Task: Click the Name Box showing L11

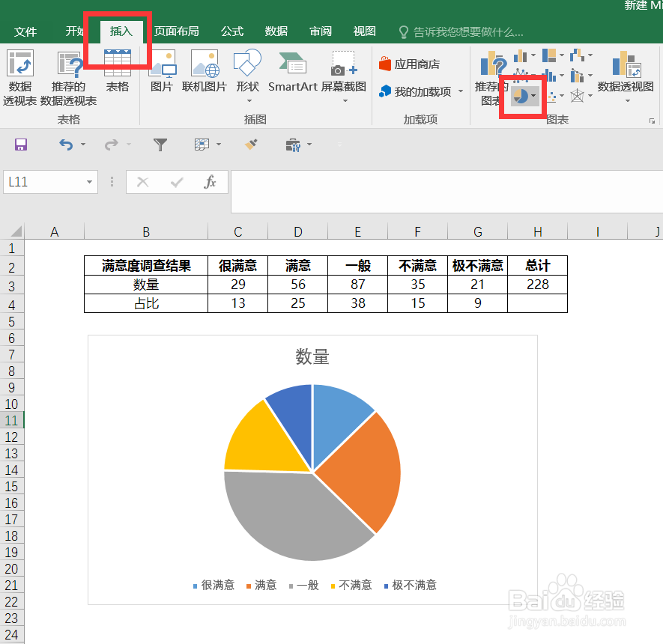Action: 44,182
